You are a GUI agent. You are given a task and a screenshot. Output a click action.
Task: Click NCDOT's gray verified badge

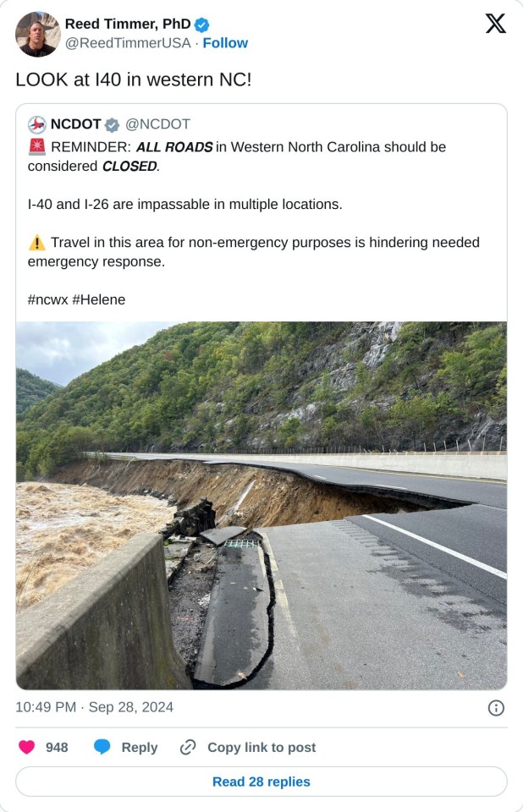pyautogui.click(x=112, y=125)
